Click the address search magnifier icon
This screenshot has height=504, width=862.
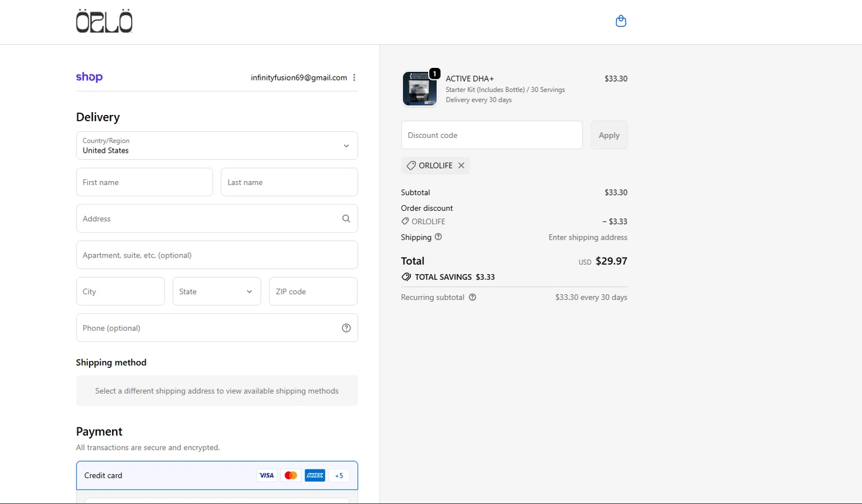(346, 218)
